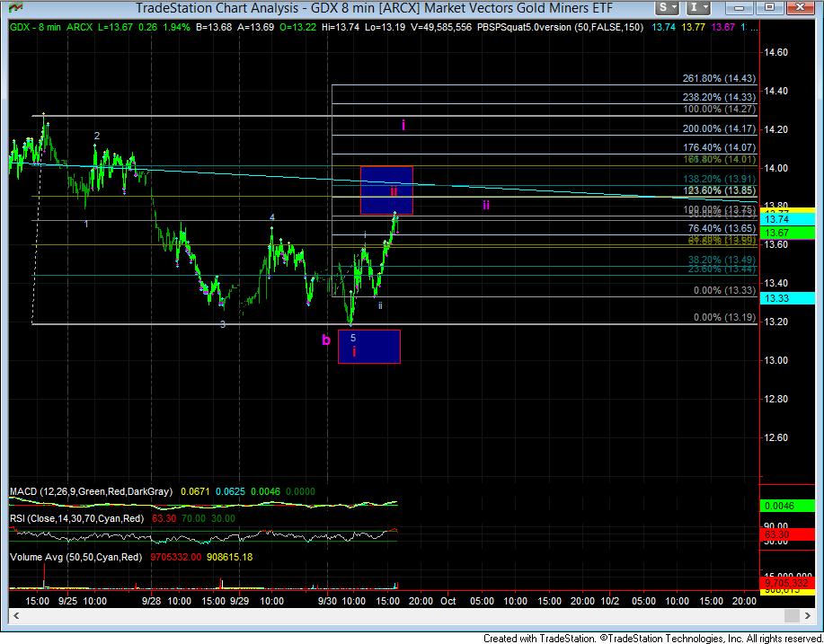824x644 pixels.
Task: Click the horizontal scrollbar right arrow
Action: tap(807, 615)
